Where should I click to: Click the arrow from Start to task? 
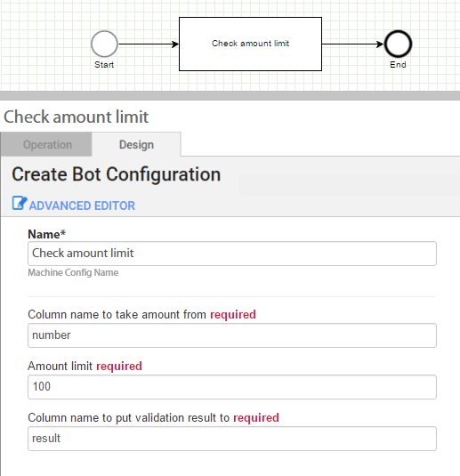pos(149,44)
